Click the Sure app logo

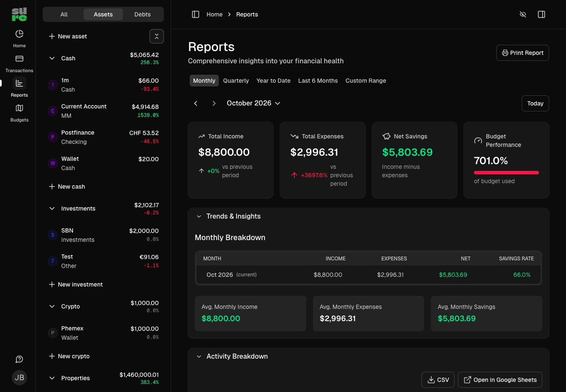point(19,14)
